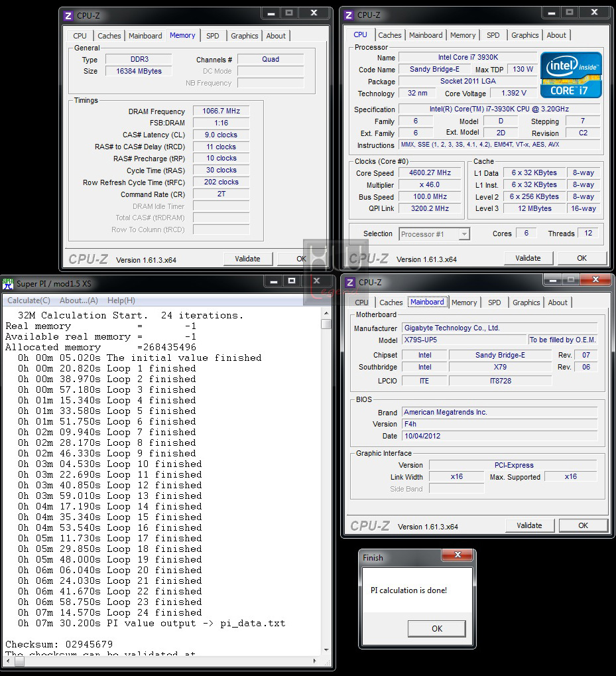Viewport: 616px width, 676px height.
Task: Click Validate in the CPU-tab CPU-Z window
Action: 528,258
